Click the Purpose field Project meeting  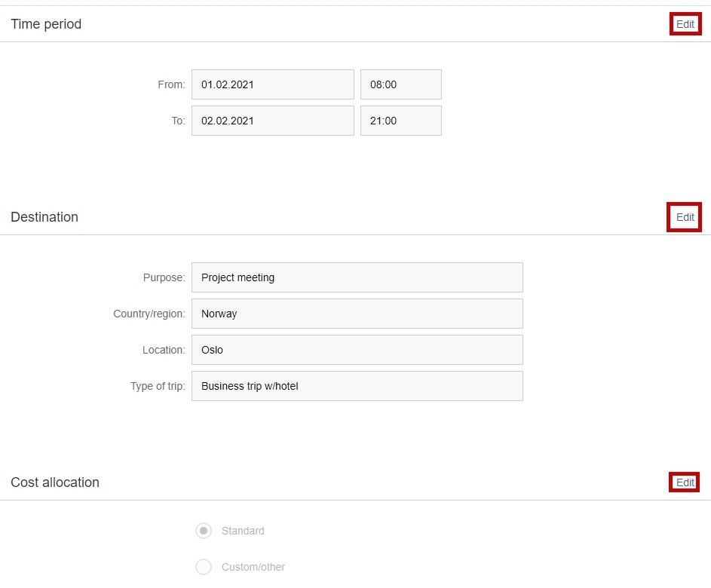click(357, 277)
